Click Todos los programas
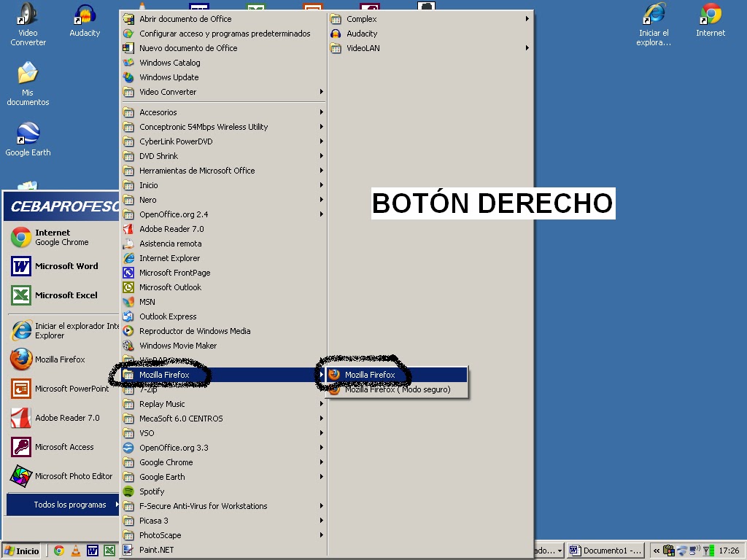The height and width of the screenshot is (560, 747). (x=63, y=505)
